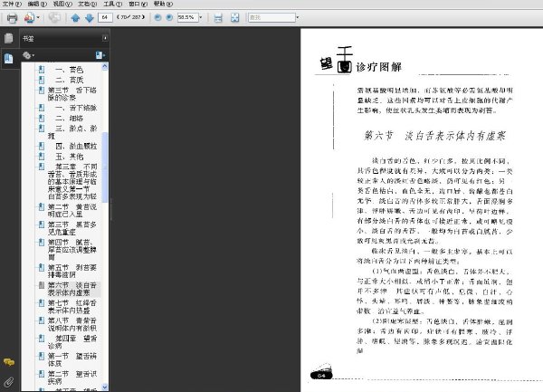Open the comments panel icon

9,362
